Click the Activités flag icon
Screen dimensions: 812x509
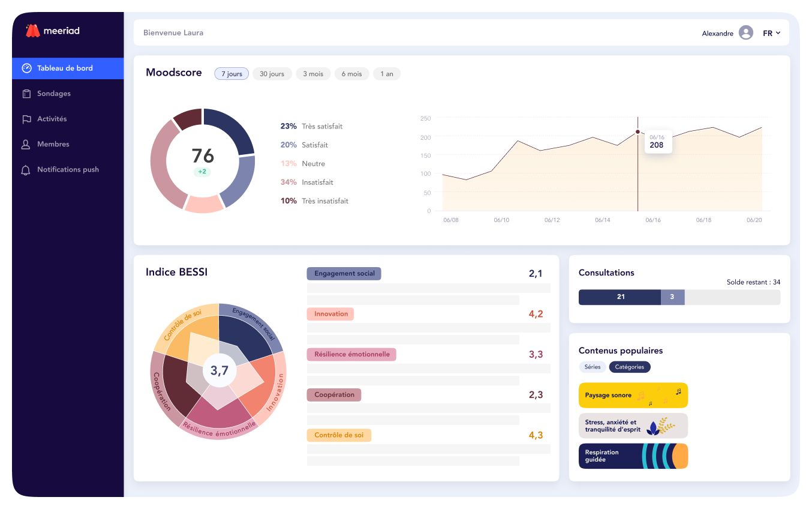26,119
